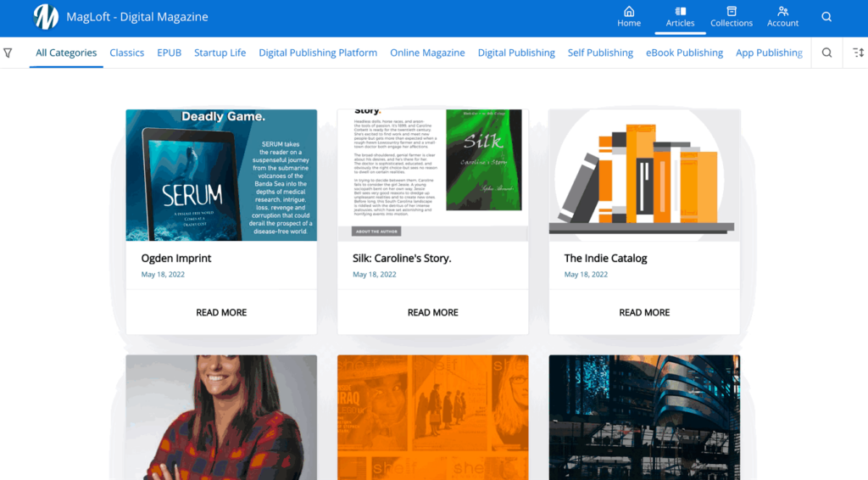Viewport: 868px width, 480px height.
Task: Open the Silk: Caroline's Story title
Action: 402,258
